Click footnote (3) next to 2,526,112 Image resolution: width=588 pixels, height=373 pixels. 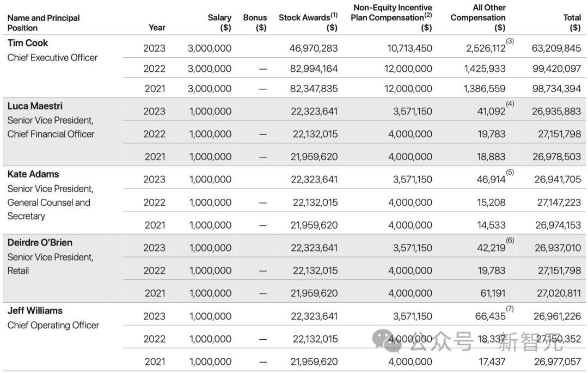click(510, 41)
